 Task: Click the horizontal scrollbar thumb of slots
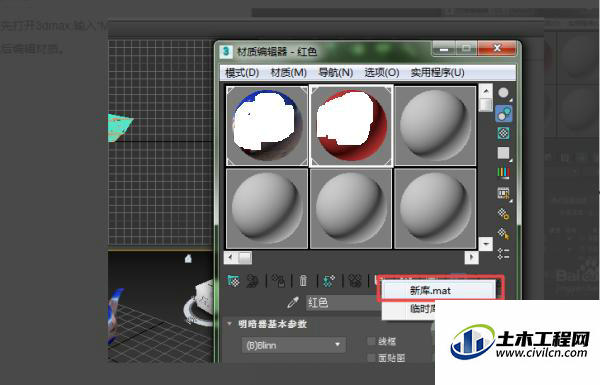[x=245, y=258]
